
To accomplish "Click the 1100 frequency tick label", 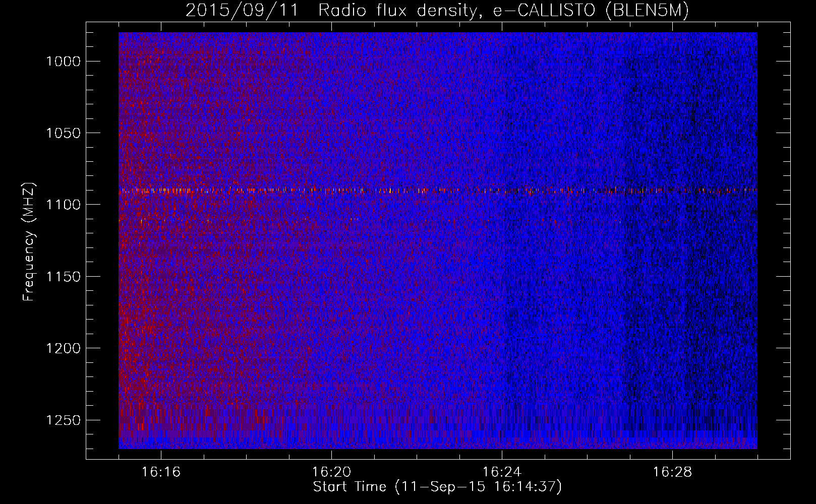I will click(64, 205).
